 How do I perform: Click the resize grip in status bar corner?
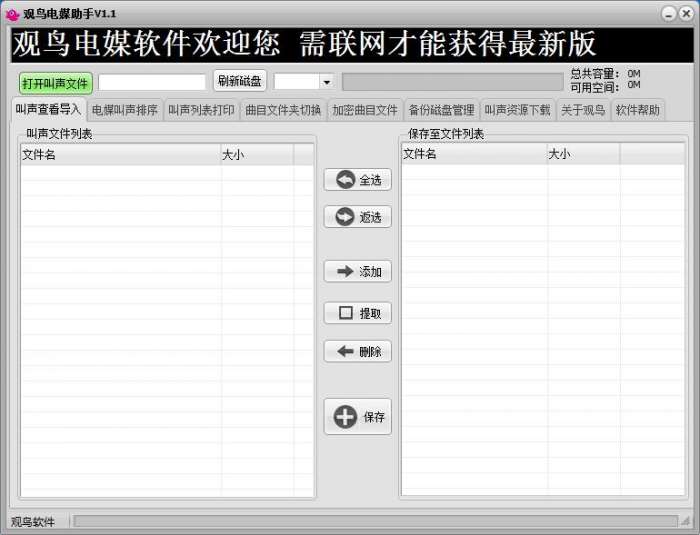click(x=685, y=521)
